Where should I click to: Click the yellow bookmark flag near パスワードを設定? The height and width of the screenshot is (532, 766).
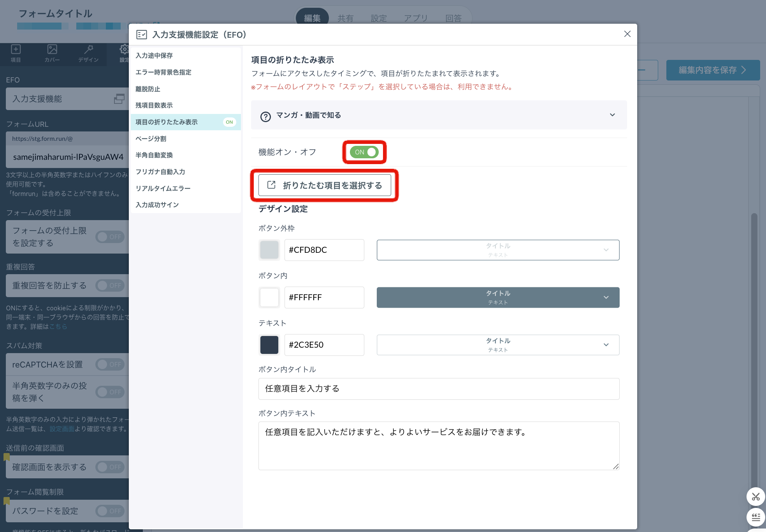click(x=7, y=501)
